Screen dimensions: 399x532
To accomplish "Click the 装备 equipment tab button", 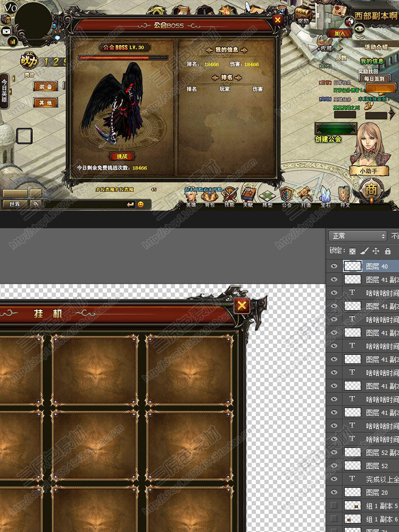I will pos(45,87).
